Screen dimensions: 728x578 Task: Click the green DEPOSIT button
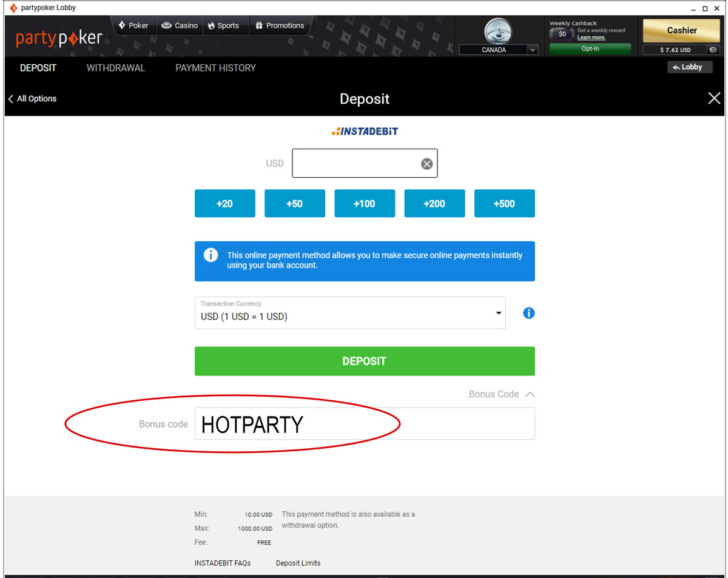tap(365, 361)
